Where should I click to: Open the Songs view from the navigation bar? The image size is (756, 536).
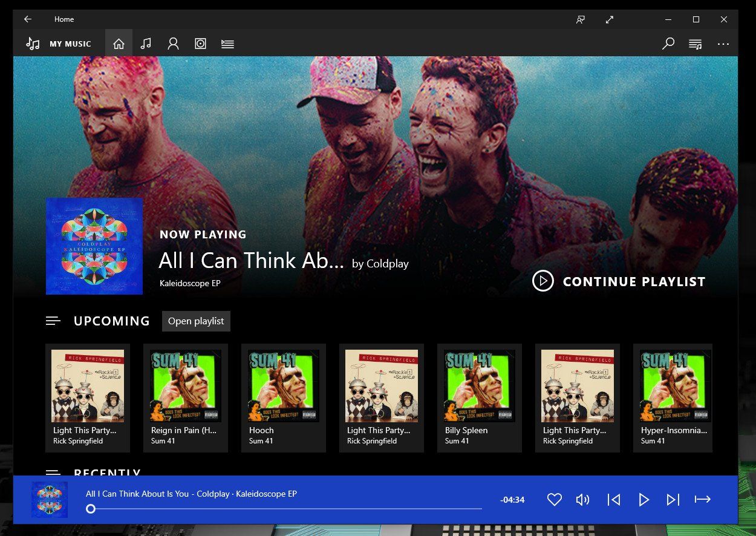pyautogui.click(x=146, y=43)
